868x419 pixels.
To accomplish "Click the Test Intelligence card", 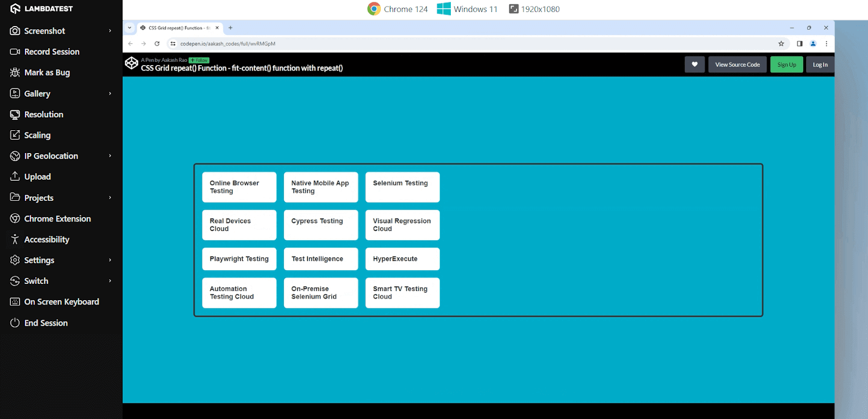I will [321, 259].
